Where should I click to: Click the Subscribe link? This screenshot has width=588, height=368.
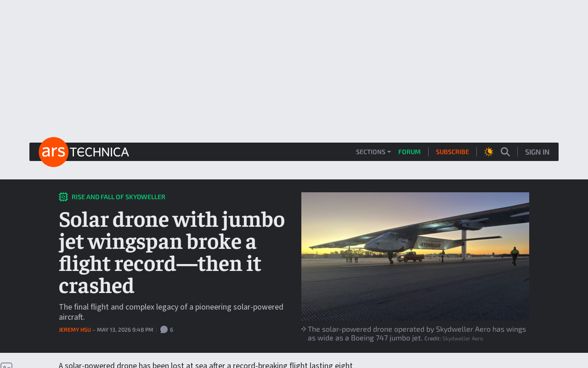coord(452,152)
